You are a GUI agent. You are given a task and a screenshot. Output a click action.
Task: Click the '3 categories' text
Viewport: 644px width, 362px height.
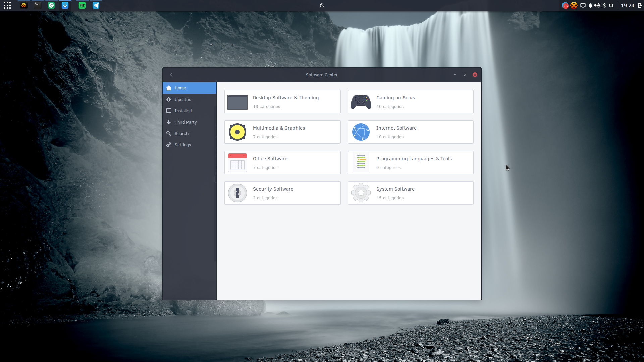click(x=265, y=198)
